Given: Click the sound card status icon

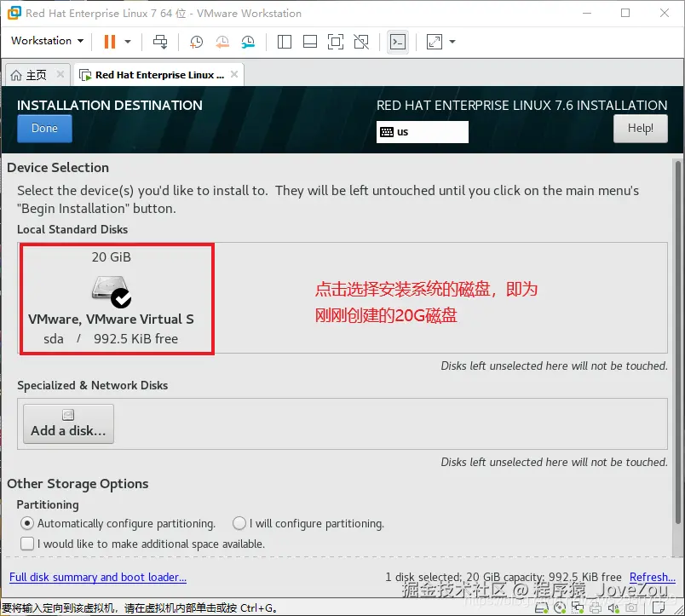Looking at the screenshot, I should click(613, 608).
